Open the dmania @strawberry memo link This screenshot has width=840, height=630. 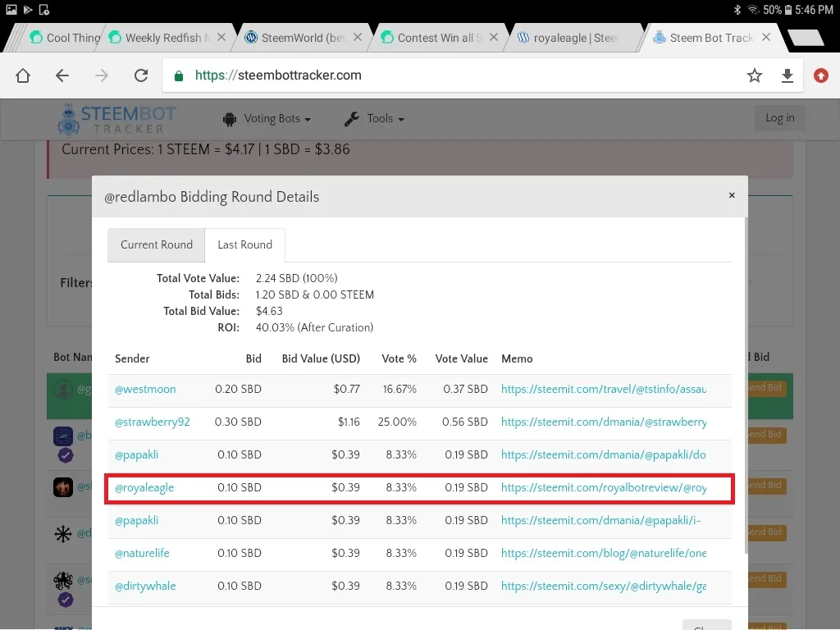point(604,422)
